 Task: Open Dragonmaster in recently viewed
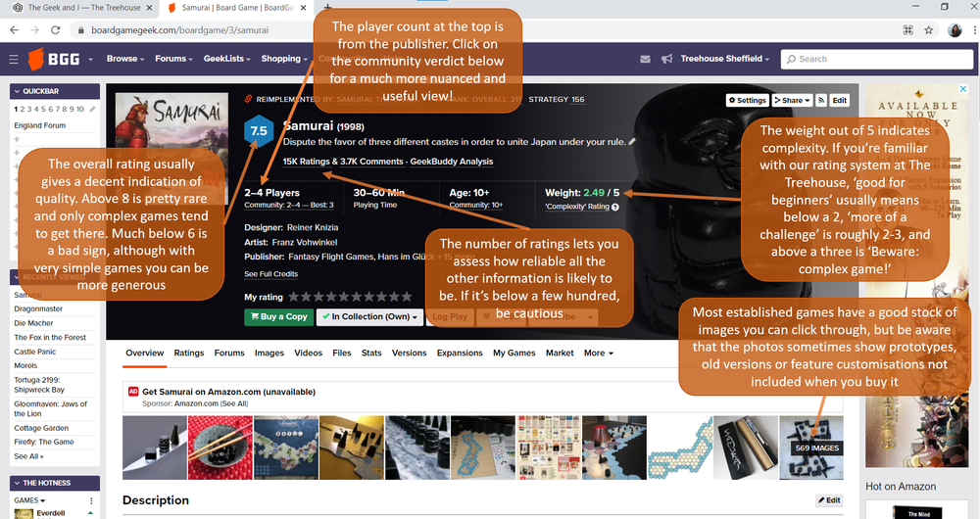pos(39,308)
